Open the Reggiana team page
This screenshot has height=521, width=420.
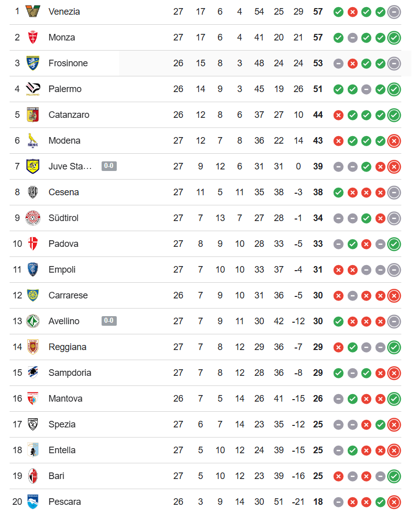(x=68, y=347)
